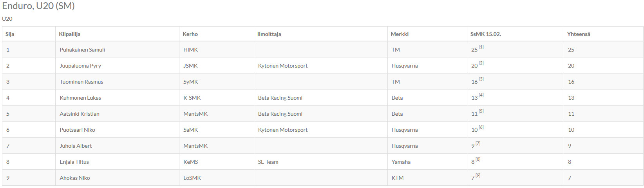The height and width of the screenshot is (188, 644).
Task: Click the SsMK 15.02. column header
Action: pos(486,34)
